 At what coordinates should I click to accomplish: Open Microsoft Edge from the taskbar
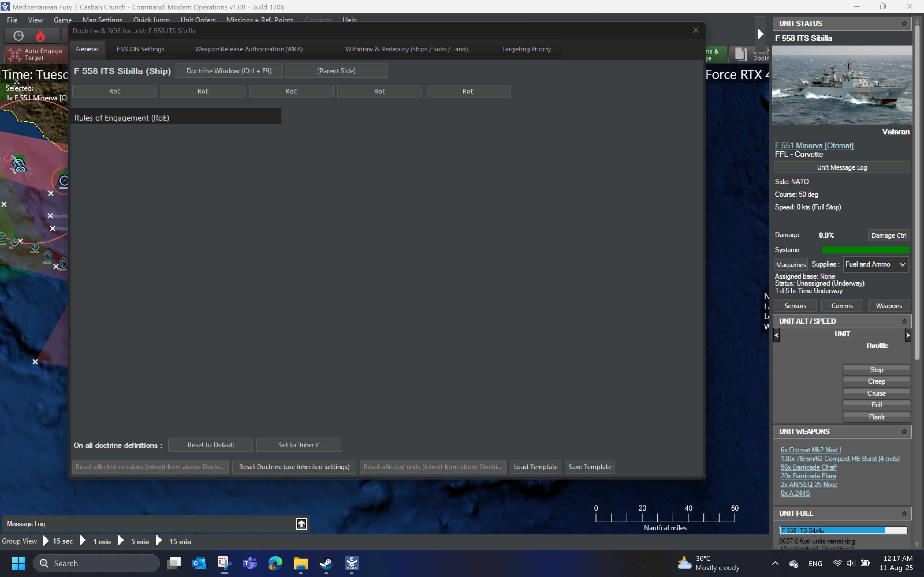(275, 563)
